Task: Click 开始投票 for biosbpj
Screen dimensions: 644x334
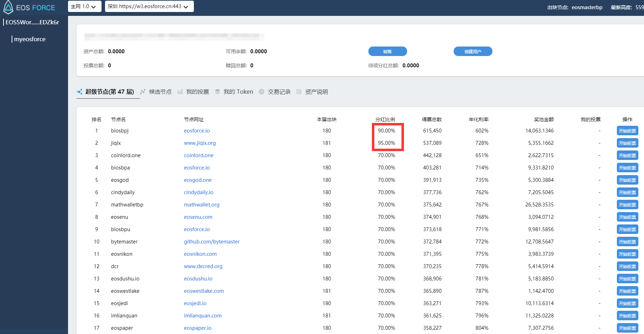Action: click(x=627, y=131)
